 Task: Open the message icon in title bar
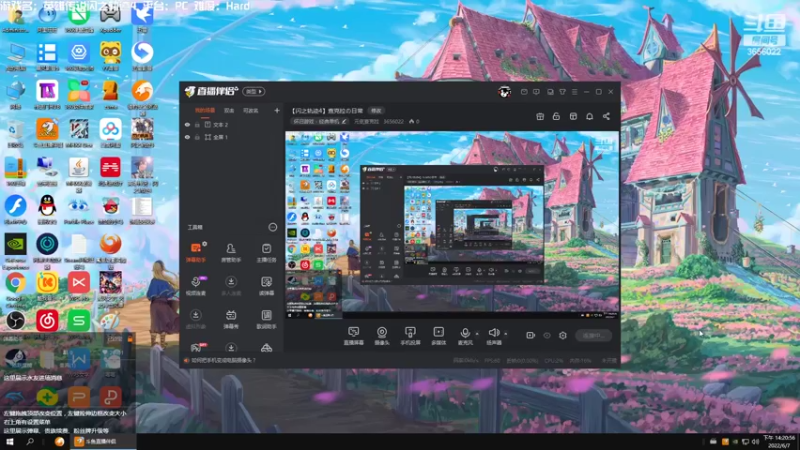524,92
